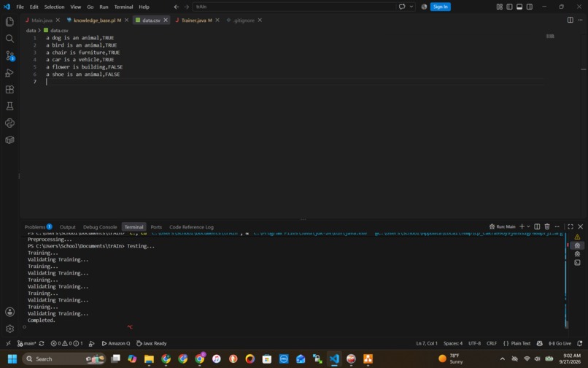
Task: Open the Manage gear icon
Action: [9, 329]
